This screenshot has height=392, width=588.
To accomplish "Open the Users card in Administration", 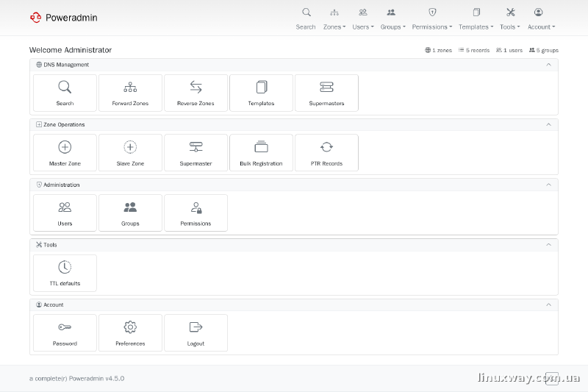I will (x=65, y=213).
